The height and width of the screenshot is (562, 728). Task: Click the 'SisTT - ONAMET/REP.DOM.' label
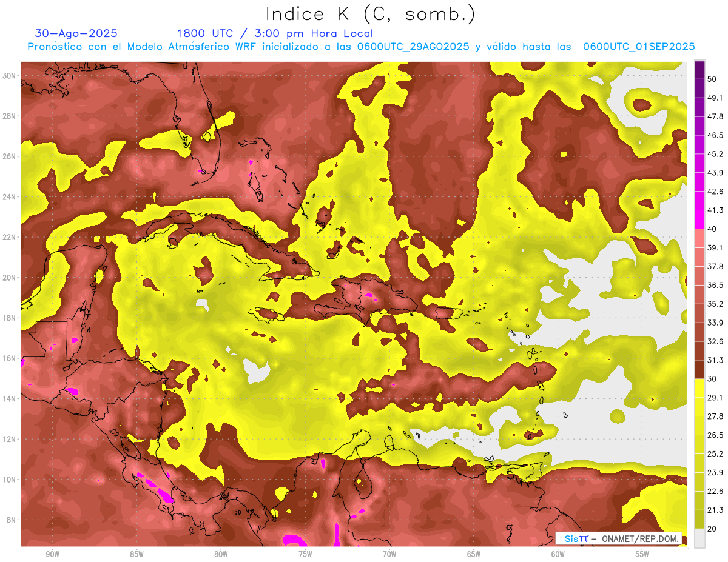(x=619, y=538)
